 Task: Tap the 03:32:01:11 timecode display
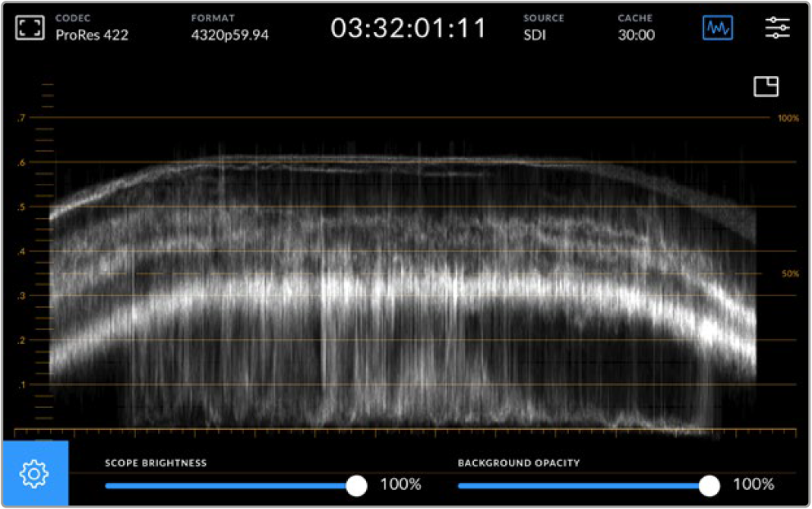click(409, 28)
